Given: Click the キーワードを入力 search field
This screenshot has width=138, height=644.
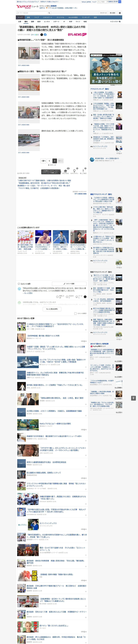Looking at the screenshot, I should click(32, 13).
